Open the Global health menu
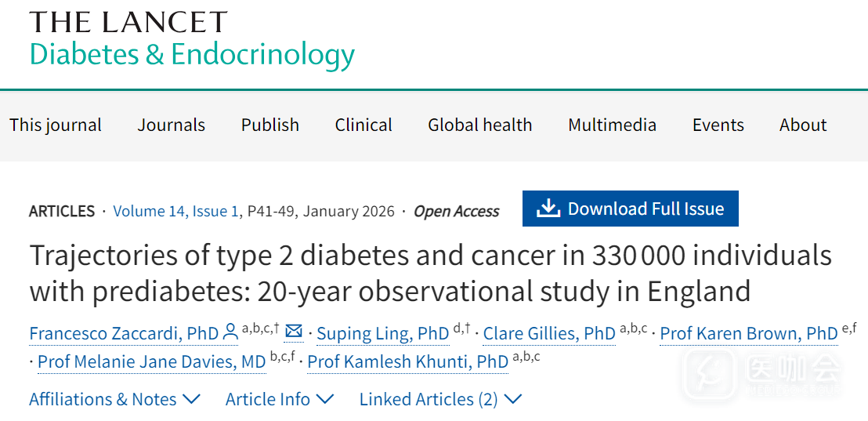 click(x=479, y=125)
